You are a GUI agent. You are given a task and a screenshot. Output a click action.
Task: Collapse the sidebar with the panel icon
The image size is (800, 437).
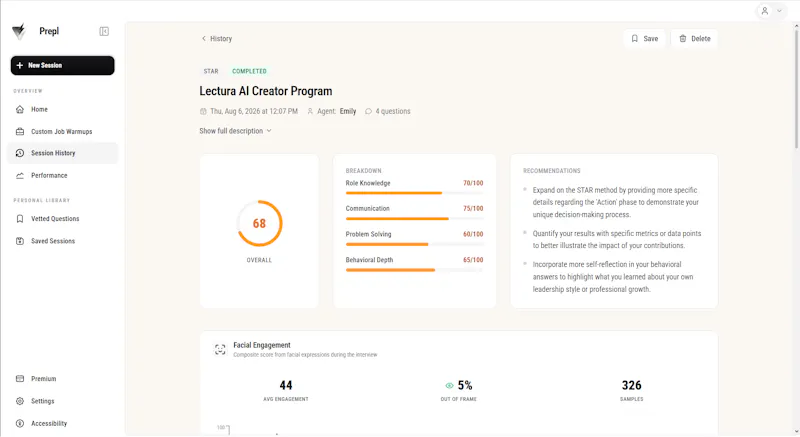tap(104, 32)
